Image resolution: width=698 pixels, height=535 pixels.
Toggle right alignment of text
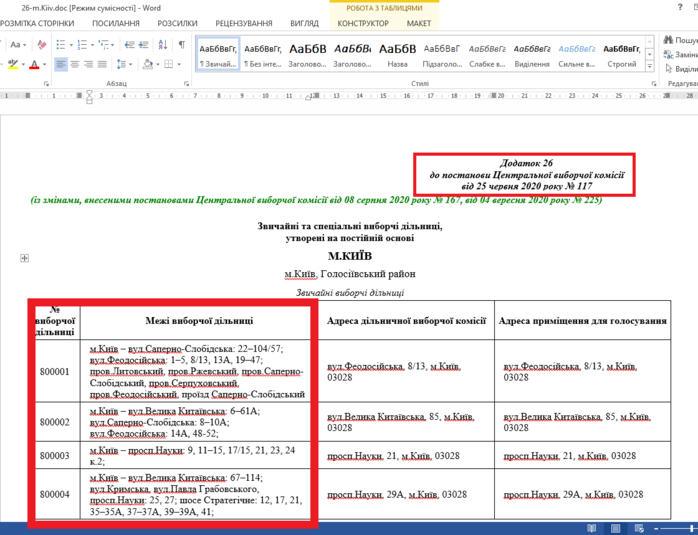[90, 65]
